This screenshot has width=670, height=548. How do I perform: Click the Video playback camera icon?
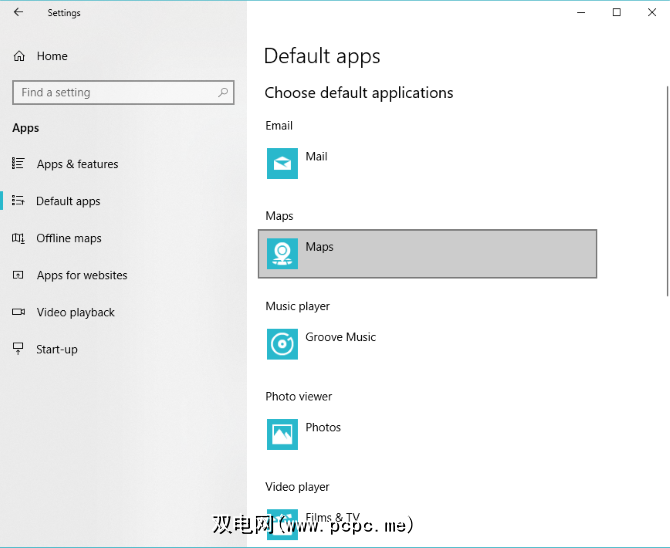(x=18, y=312)
